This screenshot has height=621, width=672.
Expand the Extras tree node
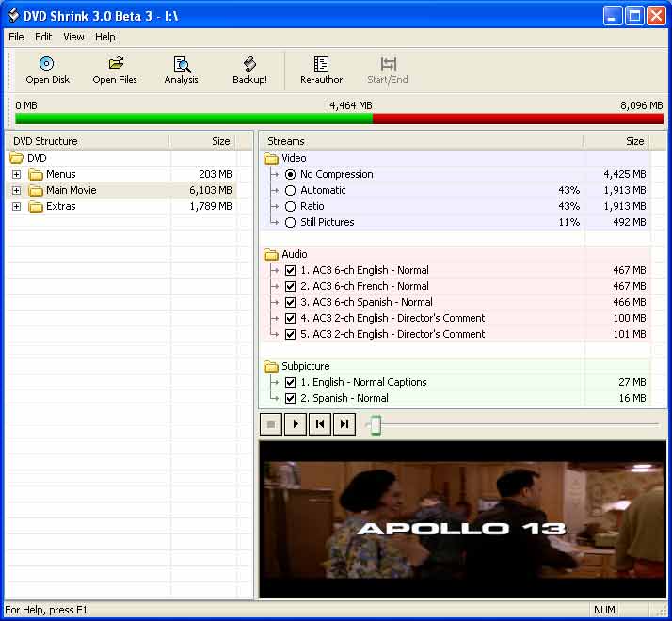(x=16, y=207)
